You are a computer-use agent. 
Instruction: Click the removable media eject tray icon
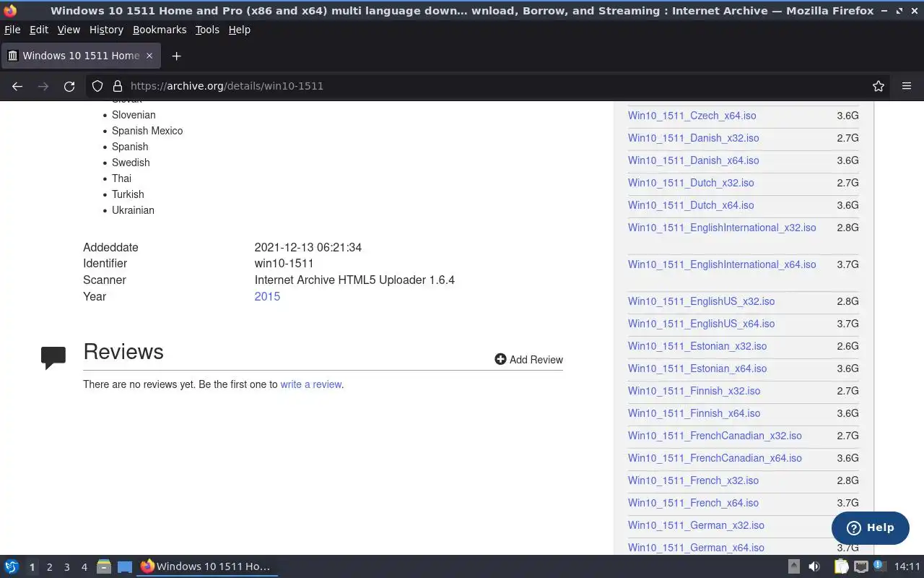click(x=794, y=566)
